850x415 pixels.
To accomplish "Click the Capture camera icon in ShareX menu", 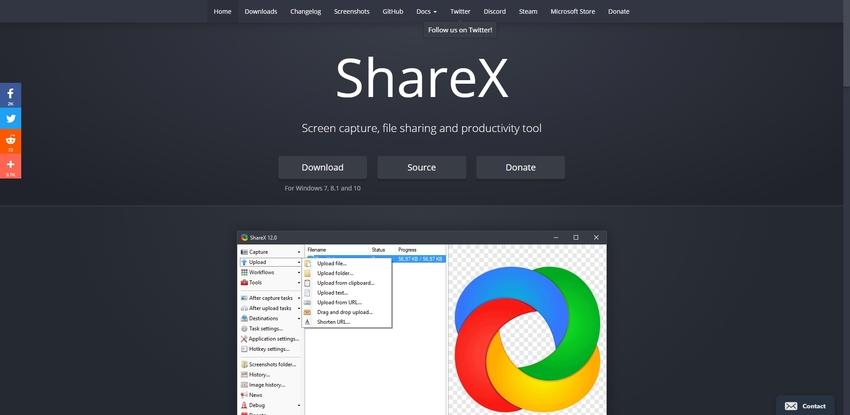I will (x=244, y=252).
